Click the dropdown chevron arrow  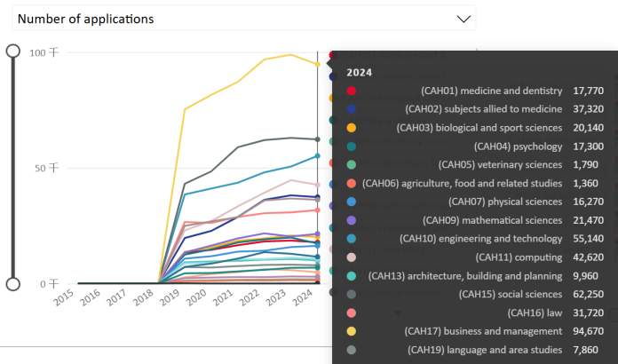click(463, 19)
